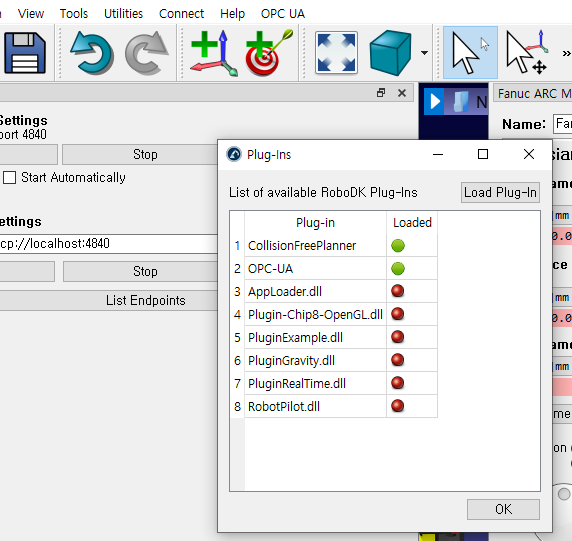Open the Tools menu
572x541 pixels.
74,13
